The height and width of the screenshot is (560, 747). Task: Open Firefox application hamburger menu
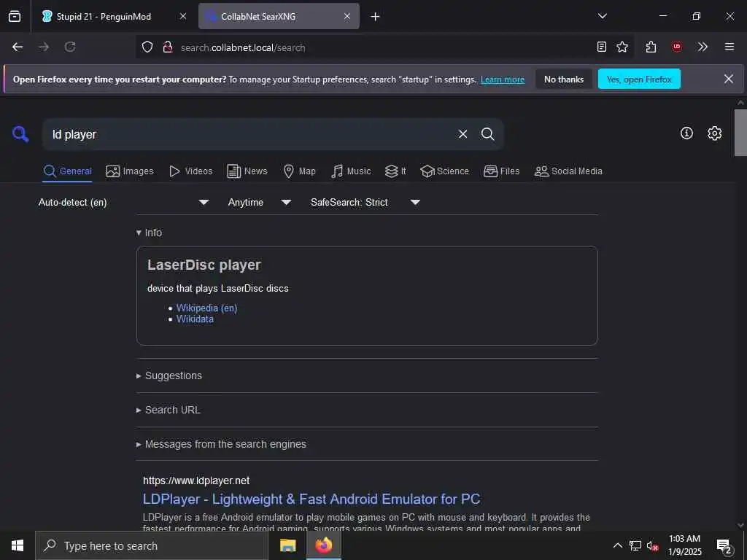pyautogui.click(x=729, y=47)
